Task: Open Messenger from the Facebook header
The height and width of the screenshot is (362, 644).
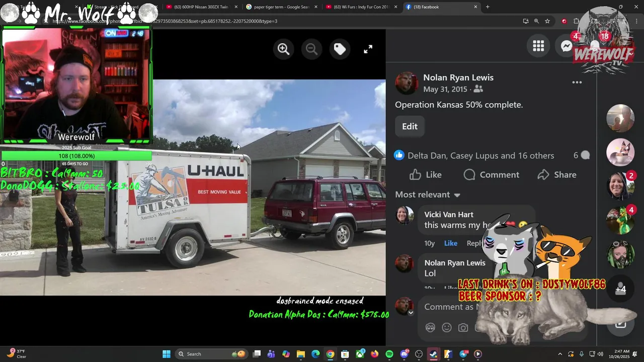Action: click(x=567, y=46)
